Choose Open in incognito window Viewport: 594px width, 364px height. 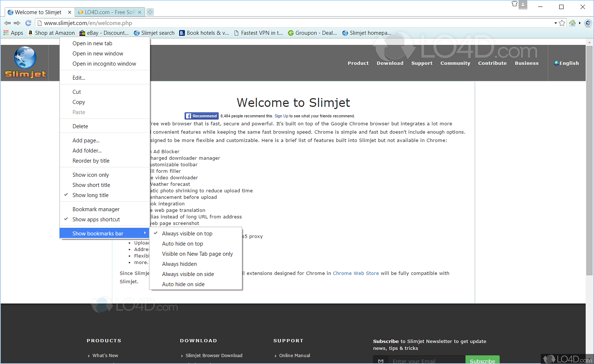tap(104, 63)
